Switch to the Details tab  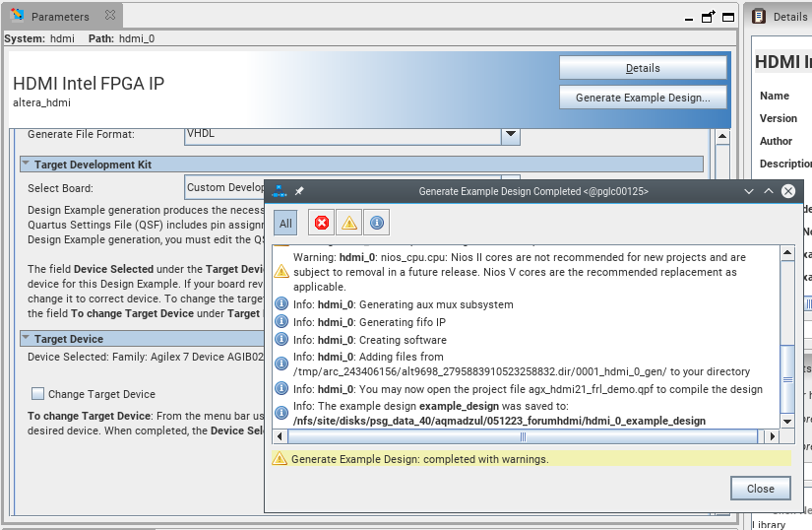tap(788, 17)
